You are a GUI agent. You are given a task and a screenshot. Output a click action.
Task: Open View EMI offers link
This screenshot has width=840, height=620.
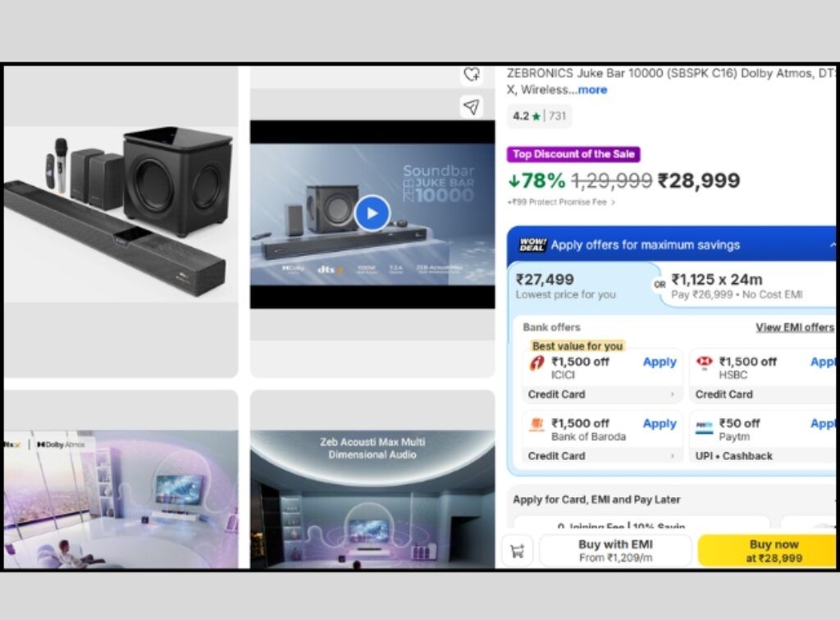point(795,327)
